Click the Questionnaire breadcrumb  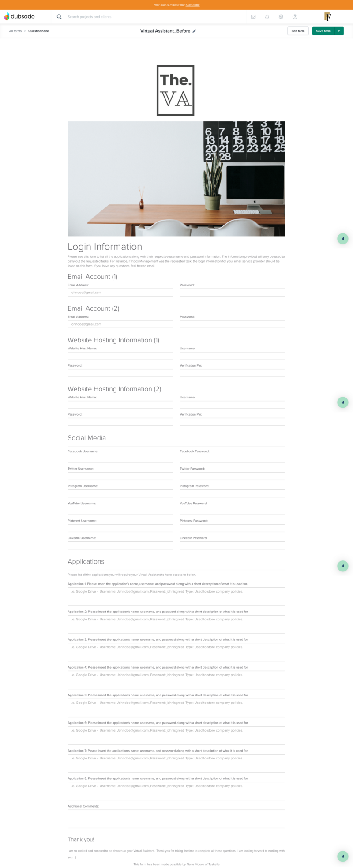38,31
